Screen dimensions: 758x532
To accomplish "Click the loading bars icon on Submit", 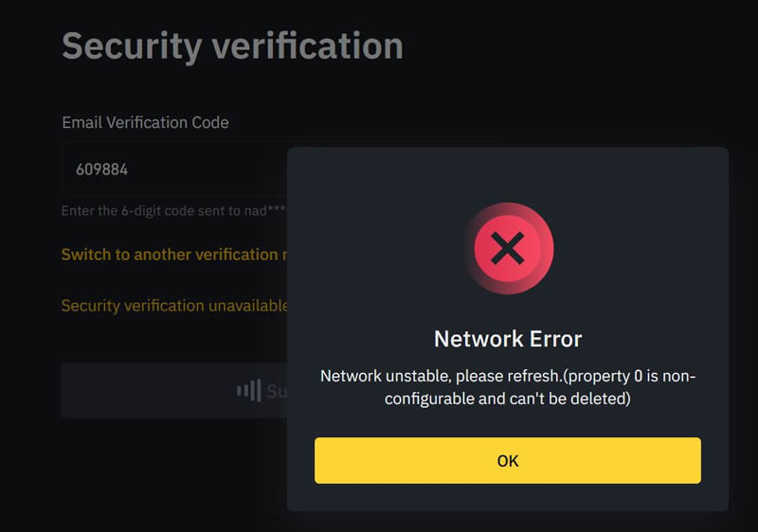I will click(248, 391).
